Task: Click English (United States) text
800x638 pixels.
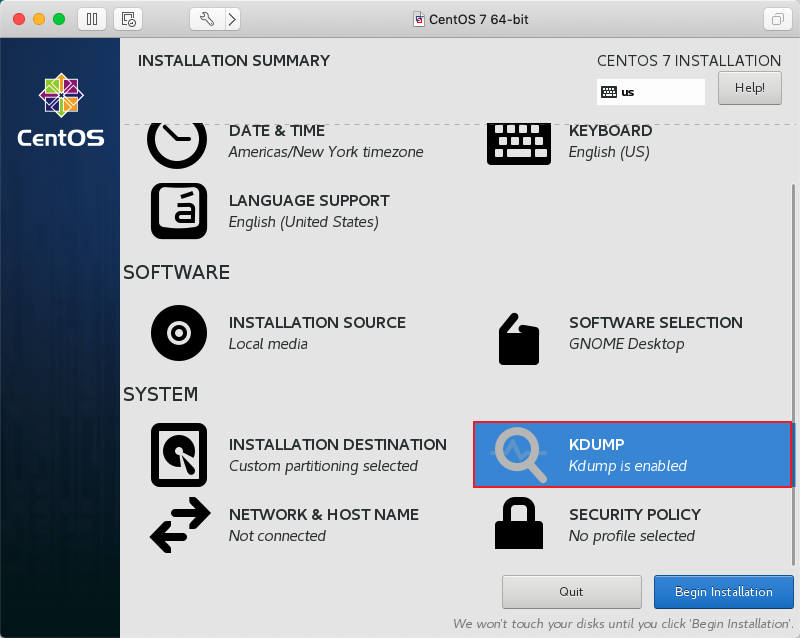Action: coord(304,222)
